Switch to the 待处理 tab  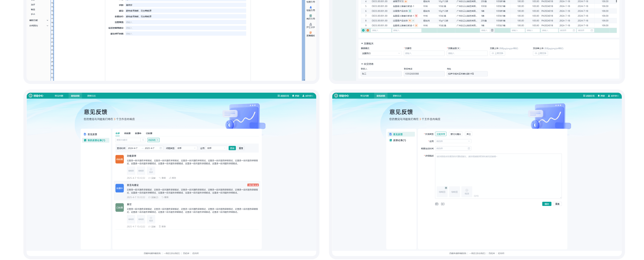tap(127, 133)
